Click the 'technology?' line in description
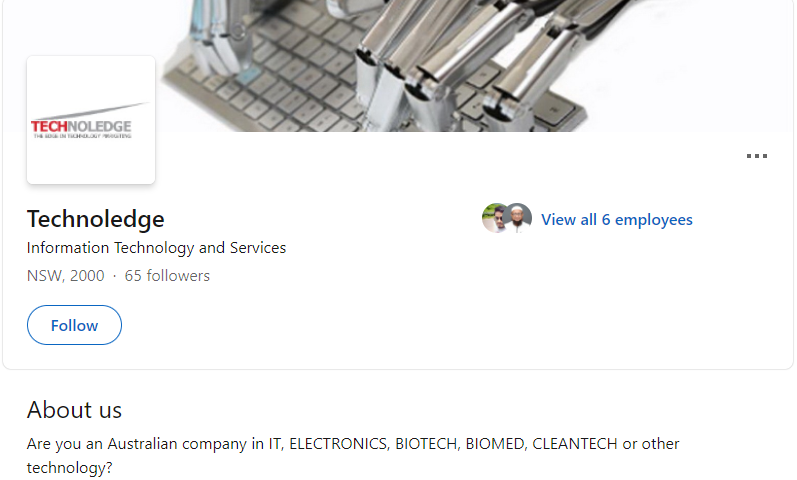This screenshot has width=797, height=480. click(70, 468)
